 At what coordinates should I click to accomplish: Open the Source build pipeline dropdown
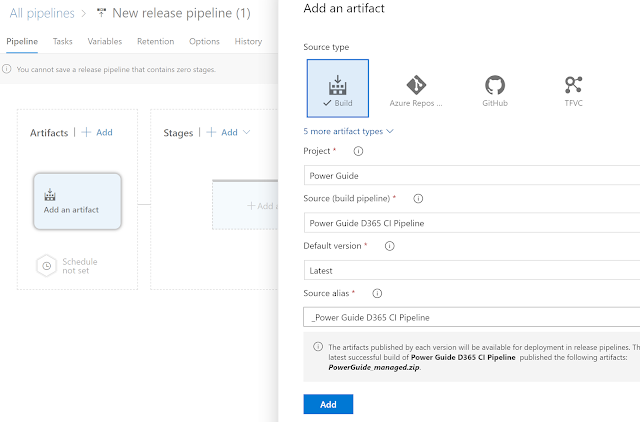470,222
